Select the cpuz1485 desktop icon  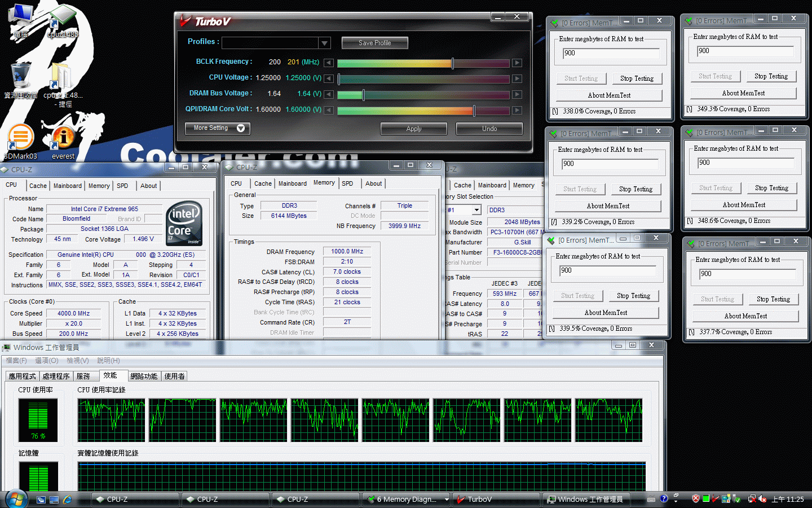coord(62,21)
